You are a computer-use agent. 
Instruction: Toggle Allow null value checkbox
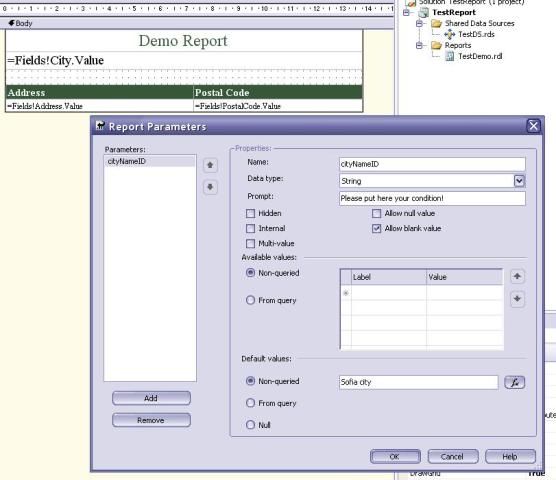[377, 213]
